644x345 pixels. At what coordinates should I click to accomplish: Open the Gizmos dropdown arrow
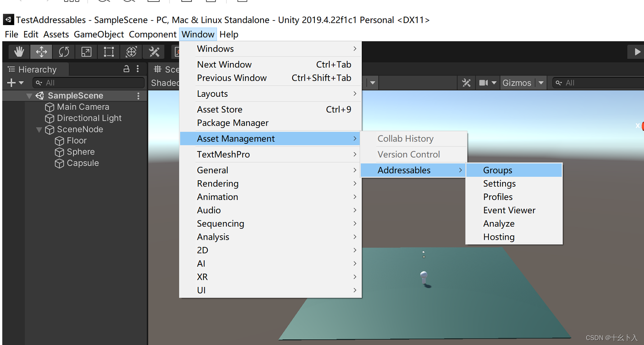[x=541, y=83]
